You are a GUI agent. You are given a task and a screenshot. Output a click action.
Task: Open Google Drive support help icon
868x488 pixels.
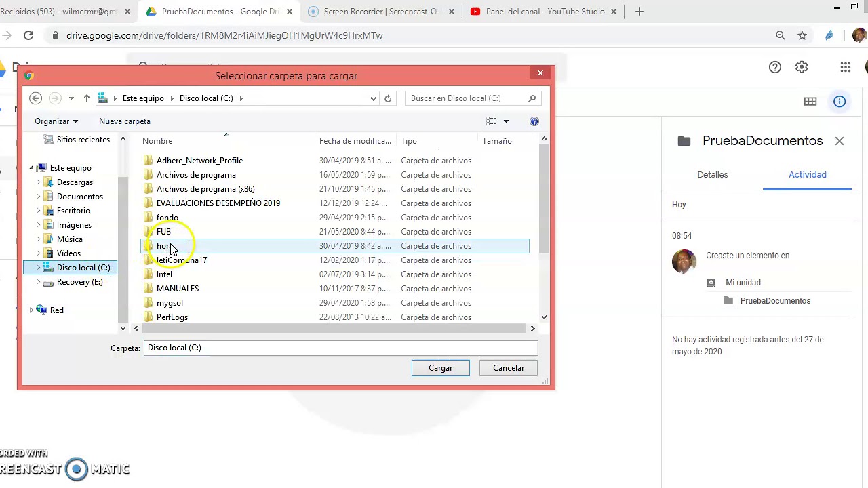pos(775,67)
